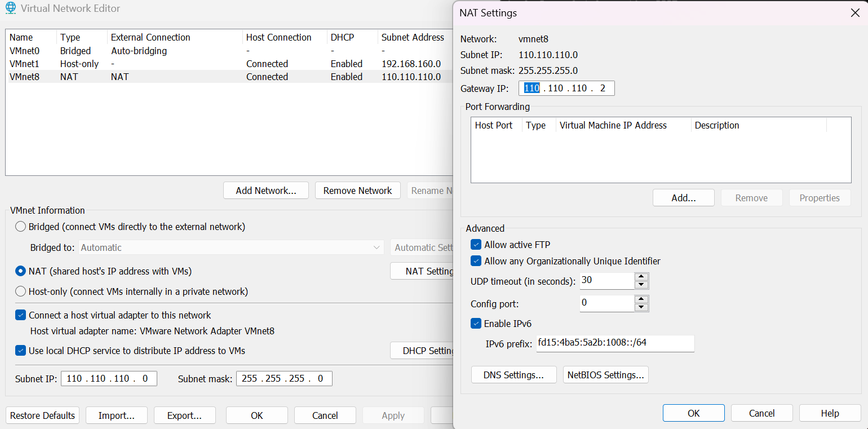Disable the Enable IPv6 checkbox
The height and width of the screenshot is (429, 868).
[x=476, y=324]
